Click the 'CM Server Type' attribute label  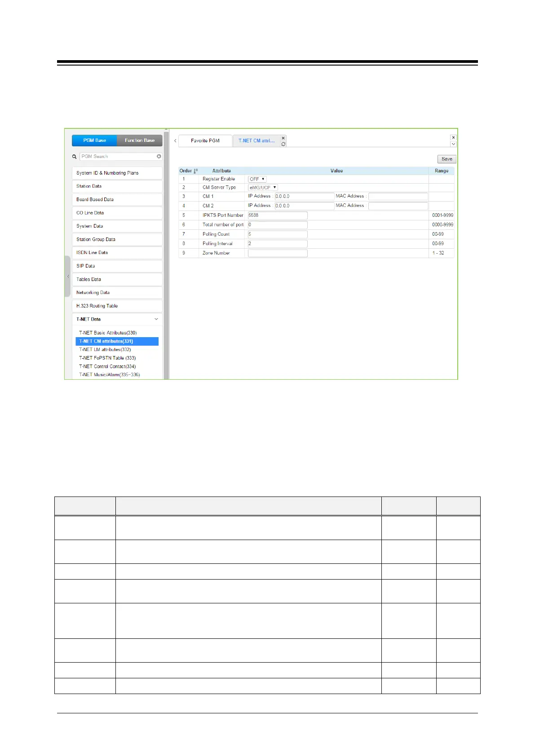(219, 188)
